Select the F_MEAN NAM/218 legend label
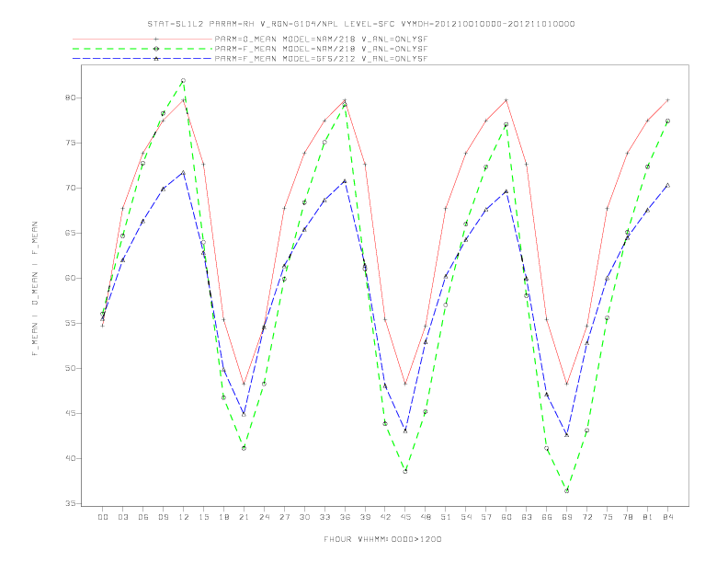The width and height of the screenshot is (728, 563). coord(321,49)
